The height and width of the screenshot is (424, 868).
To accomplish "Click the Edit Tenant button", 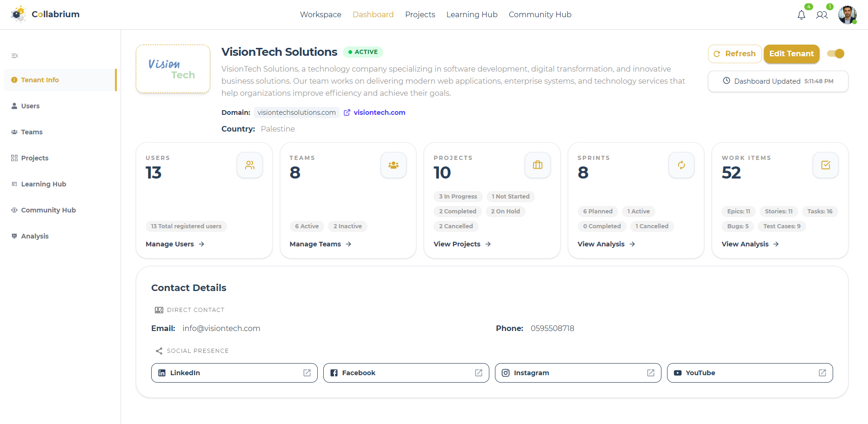I will click(x=791, y=53).
